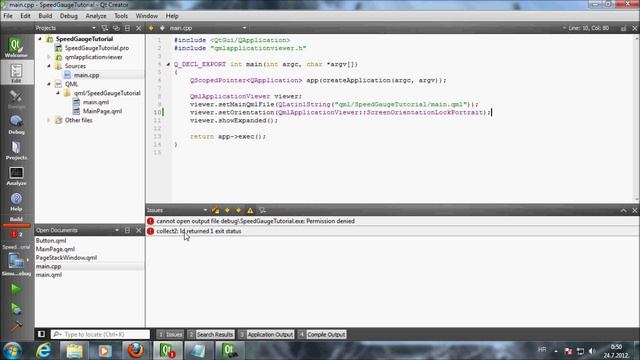Screen dimensions: 640x360
Task: Select SpeedGaugeTutorial.pro in project tree
Action: (97, 48)
